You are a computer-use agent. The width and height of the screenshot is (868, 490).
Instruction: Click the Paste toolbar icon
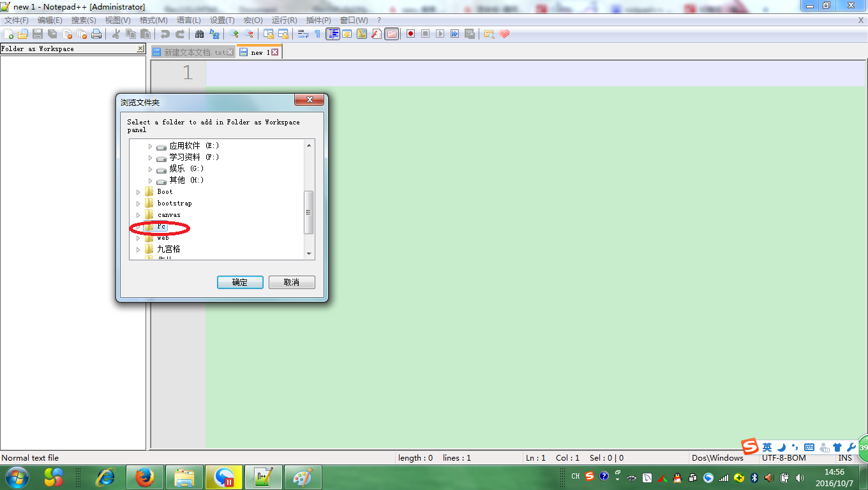tap(146, 34)
